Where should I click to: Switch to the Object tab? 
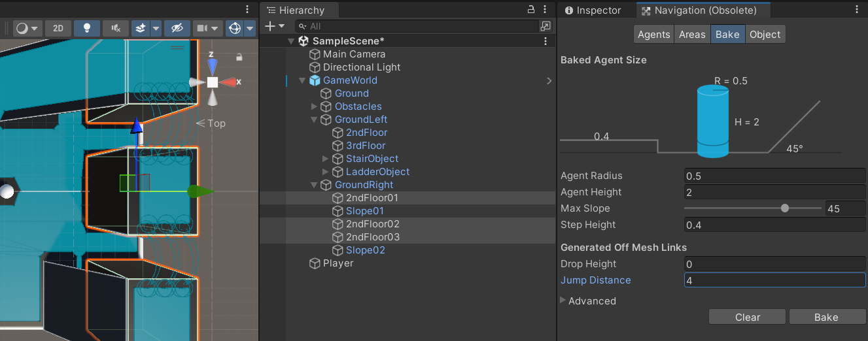tap(765, 34)
